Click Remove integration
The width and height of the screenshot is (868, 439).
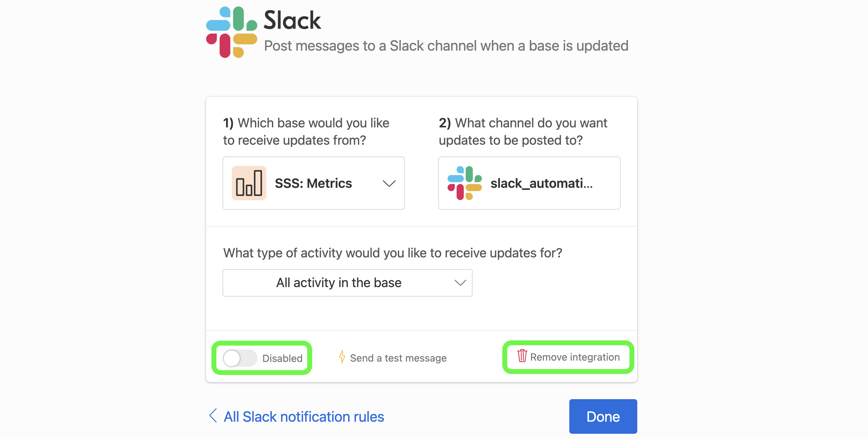(x=568, y=357)
